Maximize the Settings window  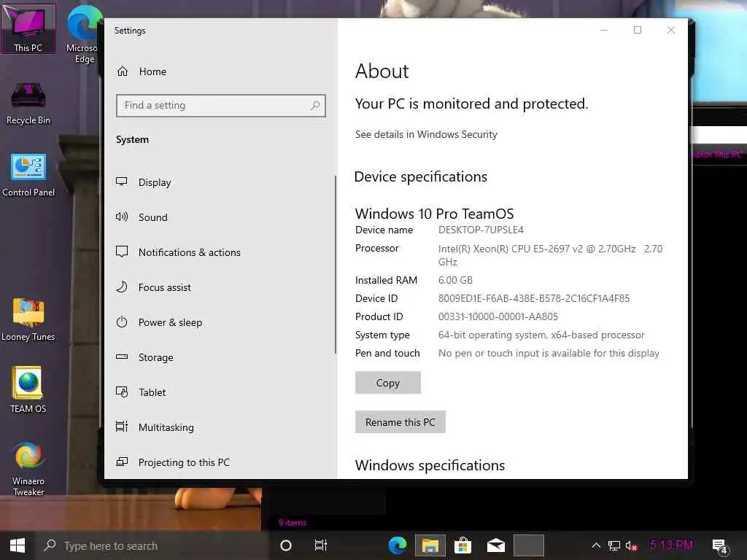coord(638,30)
